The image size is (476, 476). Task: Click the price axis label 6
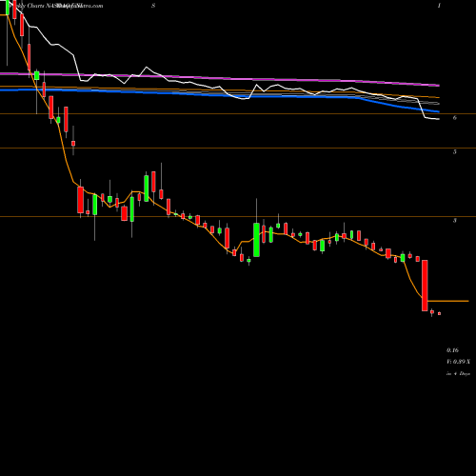point(455,118)
